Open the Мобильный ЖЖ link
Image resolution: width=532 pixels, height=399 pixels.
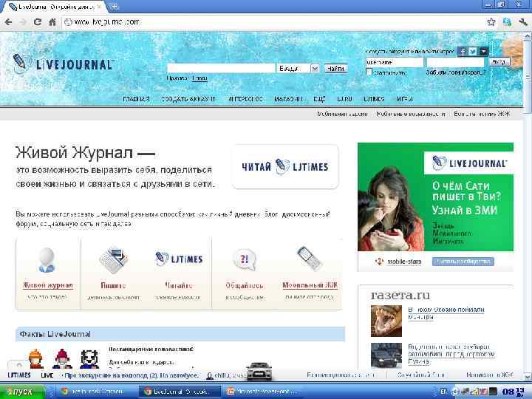pyautogui.click(x=310, y=285)
